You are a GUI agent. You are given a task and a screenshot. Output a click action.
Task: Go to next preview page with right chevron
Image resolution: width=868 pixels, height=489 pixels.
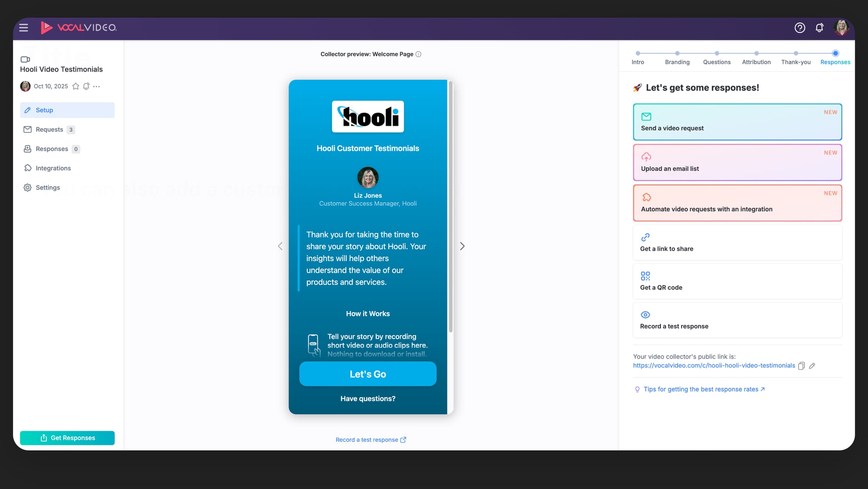[x=462, y=246]
